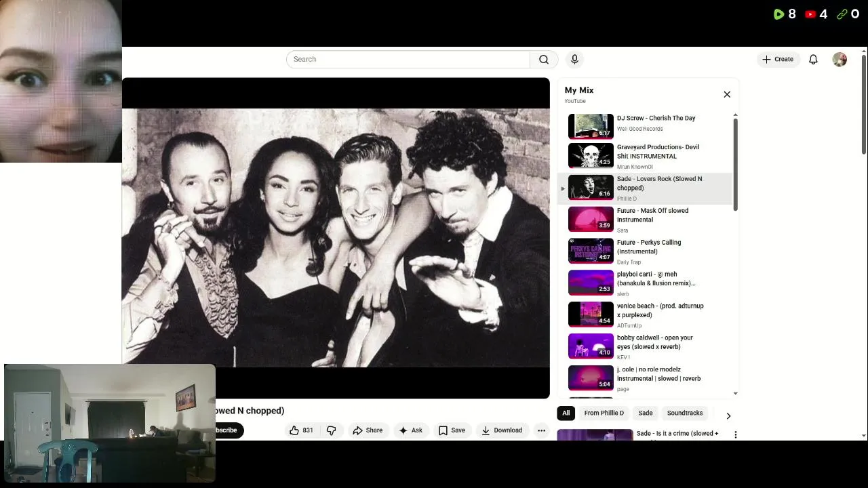The height and width of the screenshot is (488, 868).
Task: Dislike the video
Action: [331, 430]
